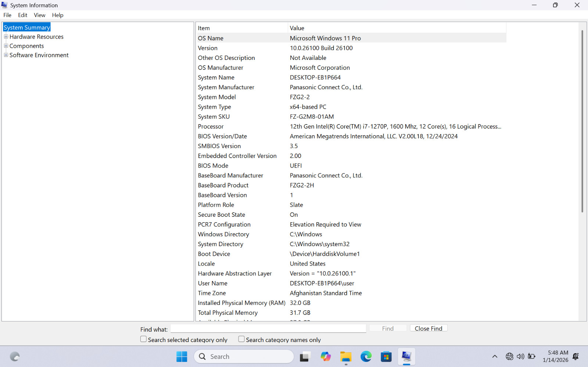Open Microsoft Edge from the taskbar
The width and height of the screenshot is (588, 367).
tap(366, 356)
